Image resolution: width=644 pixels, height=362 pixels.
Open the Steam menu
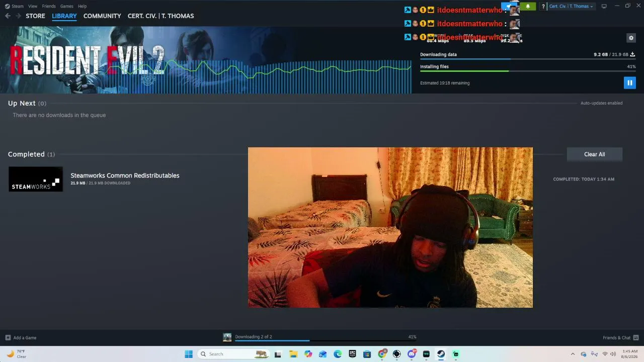point(18,6)
